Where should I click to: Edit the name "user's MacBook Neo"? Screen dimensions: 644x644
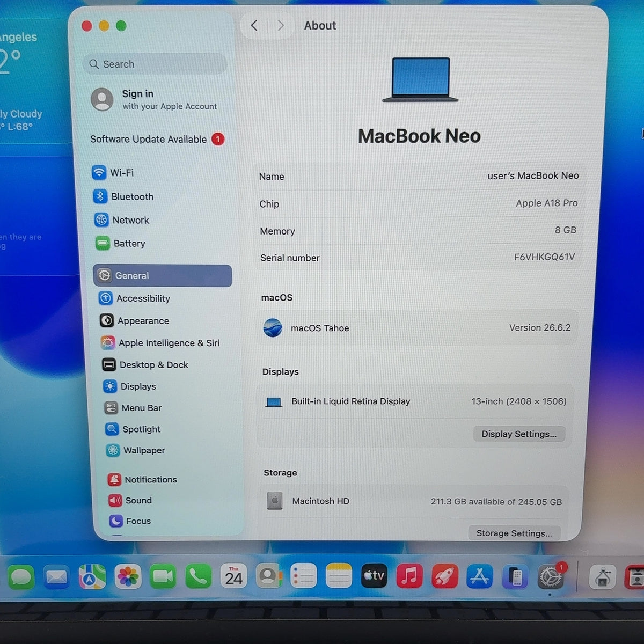[x=533, y=175]
